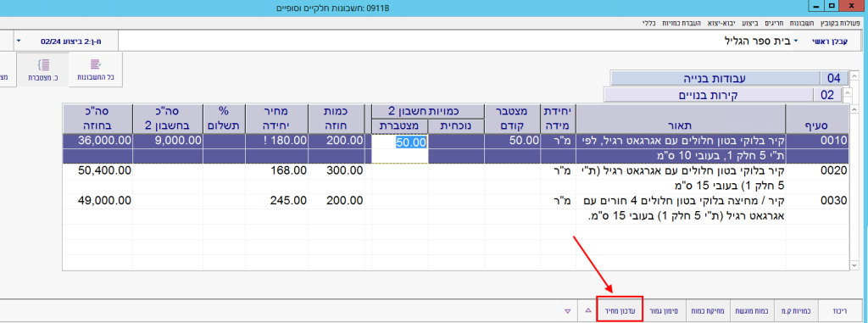Click the מצטברת quantity field showing 50.00
This screenshot has height=323, width=868.
tap(399, 142)
